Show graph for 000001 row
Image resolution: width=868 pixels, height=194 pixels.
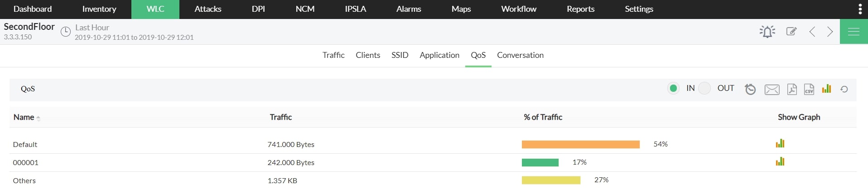(x=780, y=162)
